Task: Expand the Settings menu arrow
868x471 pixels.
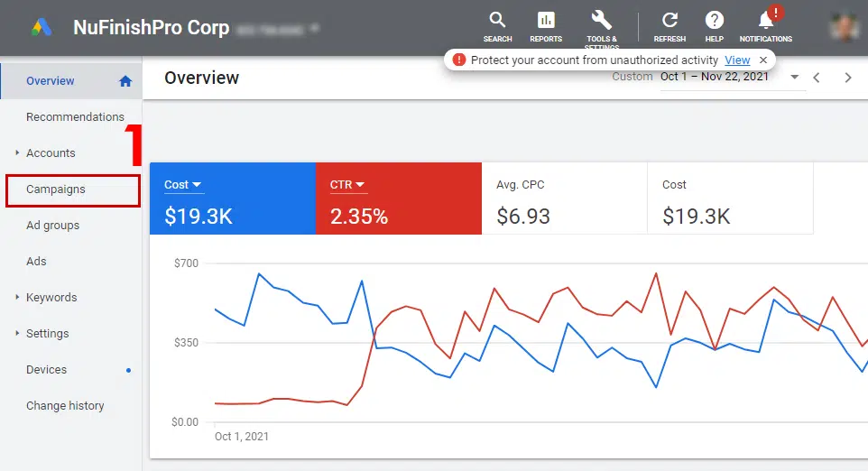Action: [17, 333]
